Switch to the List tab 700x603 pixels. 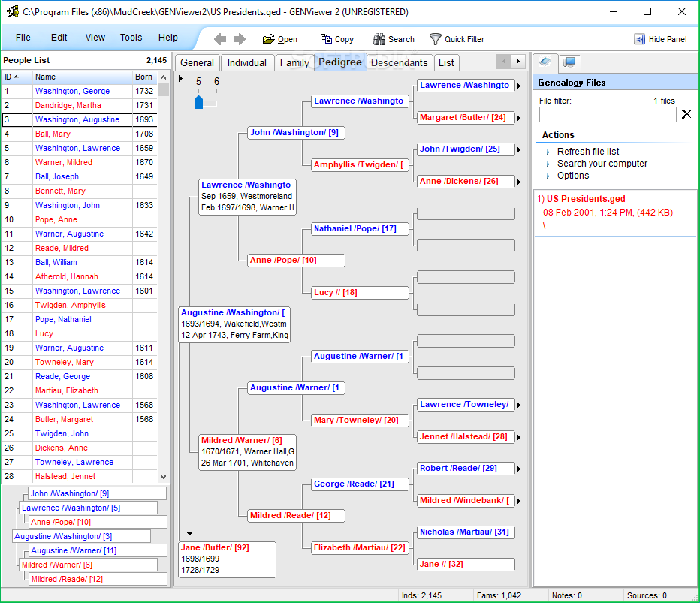[x=446, y=62]
